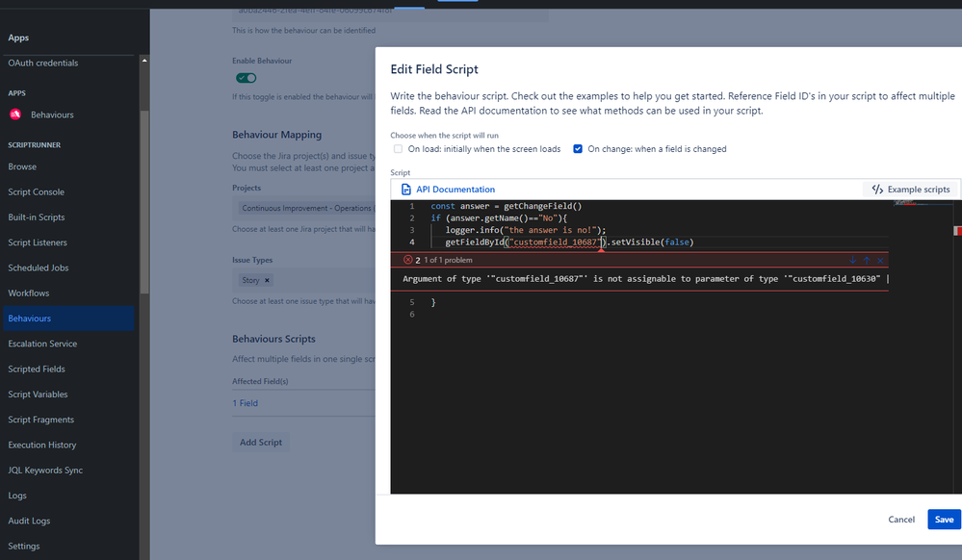This screenshot has height=560, width=962.
Task: Click the Behaviour Mapping heading
Action: coord(276,135)
